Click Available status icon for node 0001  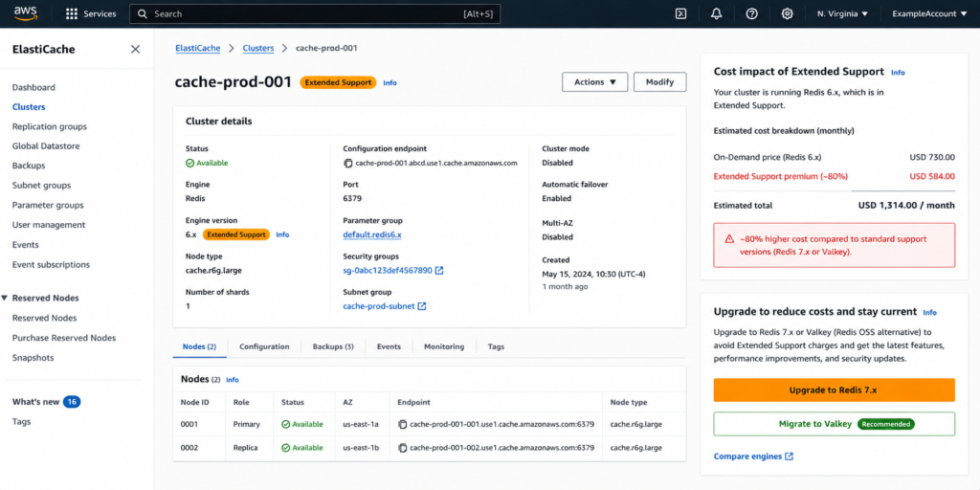pos(285,424)
